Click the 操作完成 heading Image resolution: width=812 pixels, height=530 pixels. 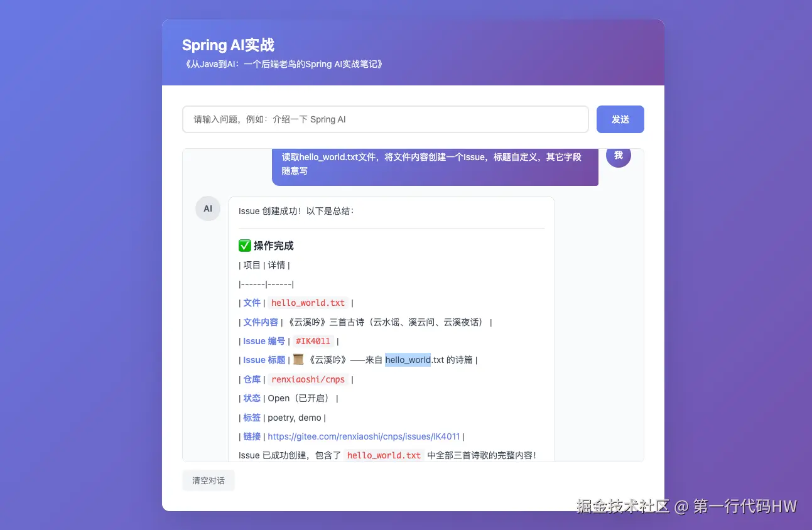[274, 246]
